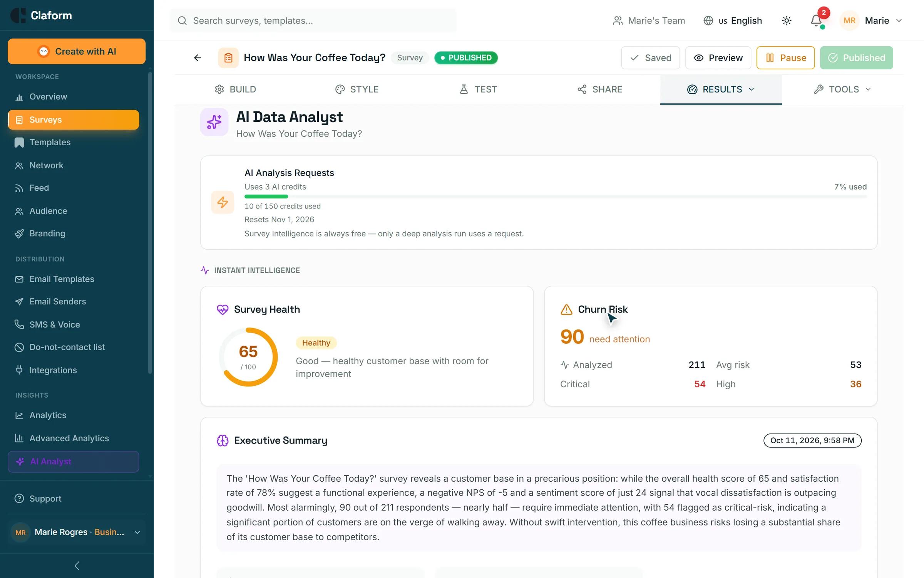Expand the Marie Rogres account menu
Viewport: 924px width, 578px height.
pyautogui.click(x=77, y=532)
